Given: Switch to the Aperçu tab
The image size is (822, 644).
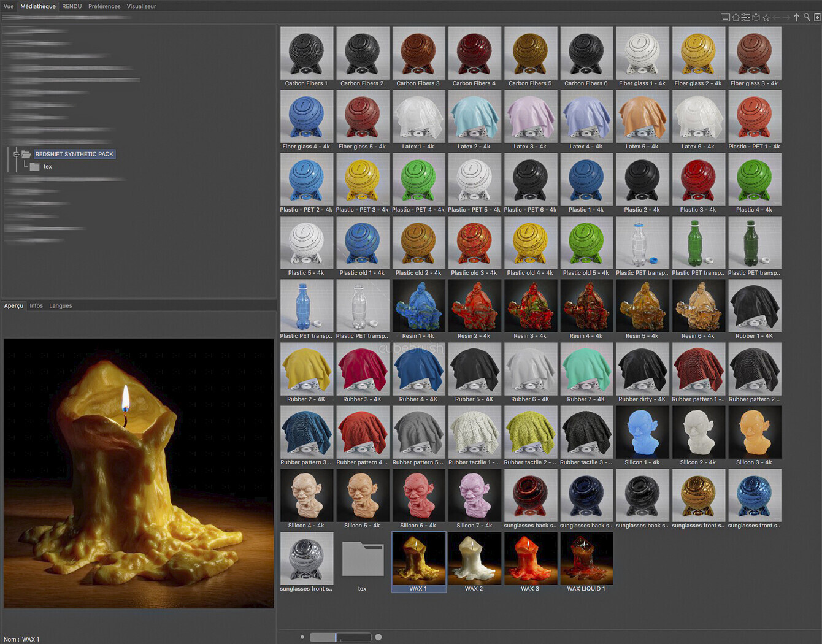Looking at the screenshot, I should coord(13,305).
